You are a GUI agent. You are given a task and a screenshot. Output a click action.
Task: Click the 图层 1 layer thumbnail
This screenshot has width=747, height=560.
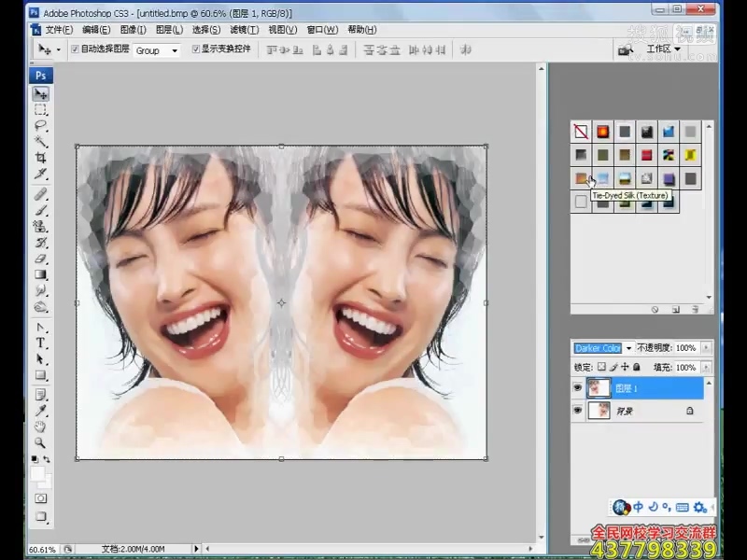pos(599,388)
